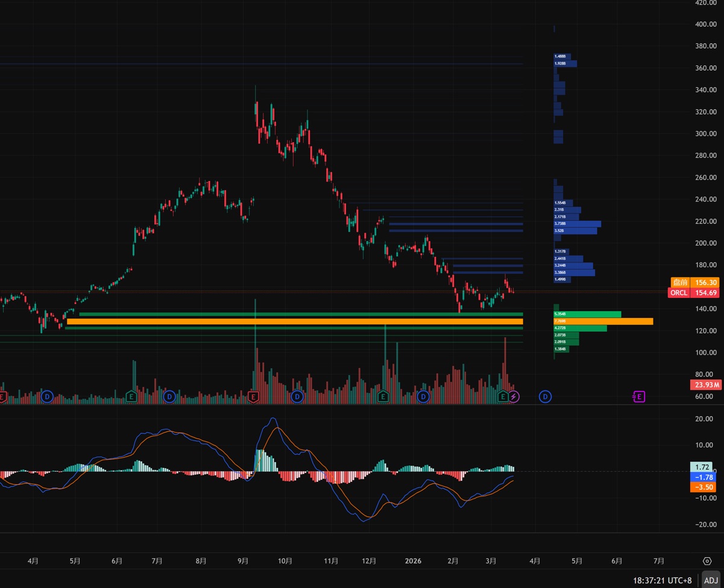724x588 pixels.
Task: Select the blue 3.738B volume profile bar
Action: point(578,224)
